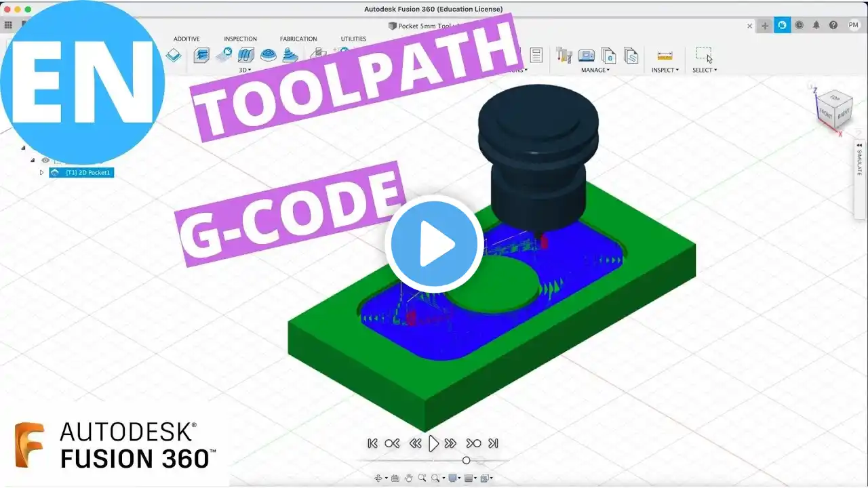The width and height of the screenshot is (868, 488).
Task: Step the simulation forward
Action: (x=451, y=443)
